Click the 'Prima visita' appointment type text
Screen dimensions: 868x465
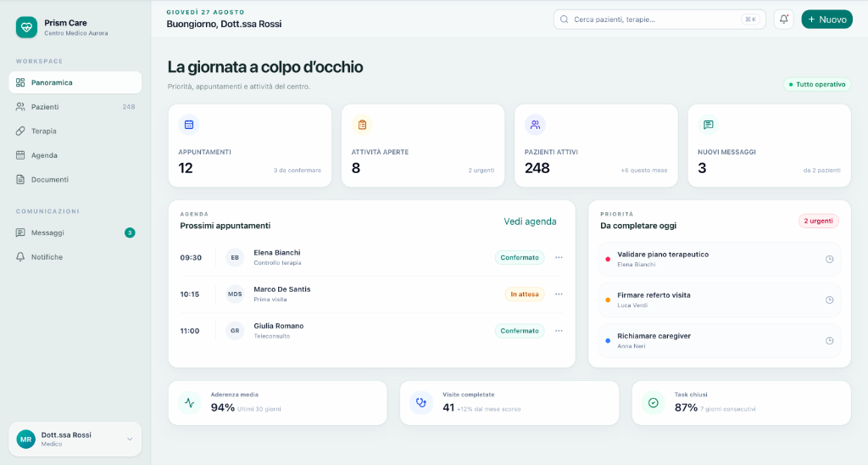pyautogui.click(x=270, y=300)
